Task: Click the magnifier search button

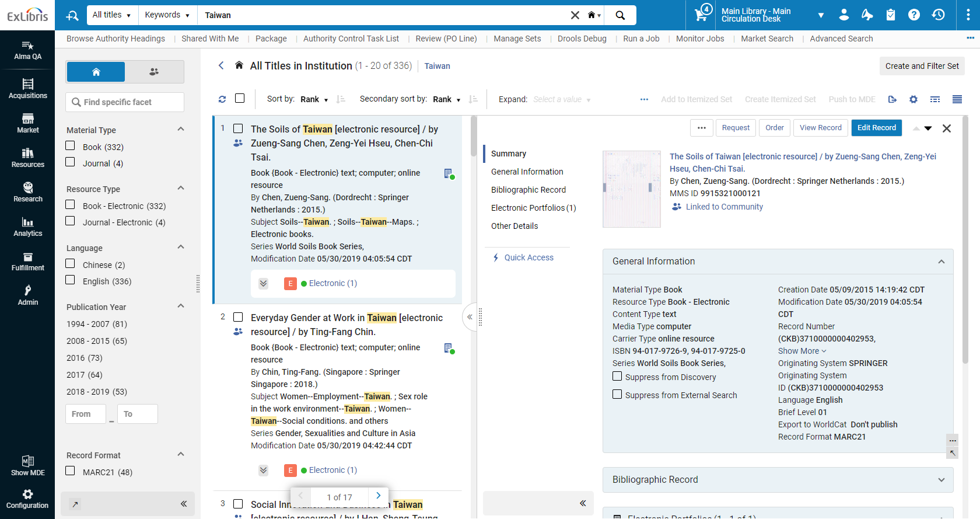Action: [620, 15]
